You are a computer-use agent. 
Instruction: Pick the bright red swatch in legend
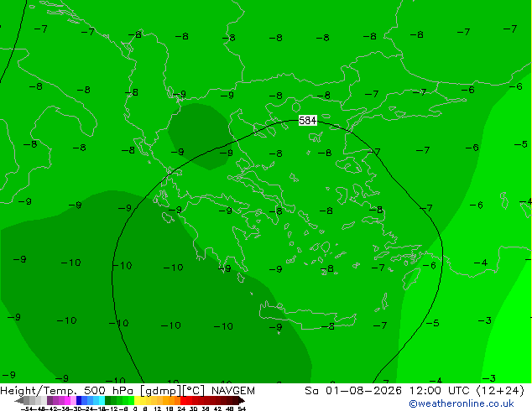point(183,400)
